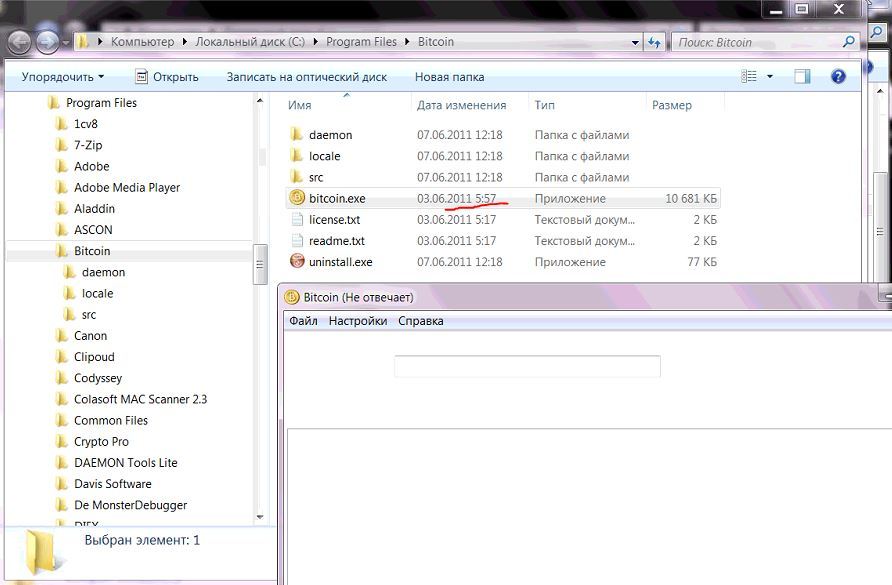This screenshot has width=892, height=585.
Task: Sort files by 'Размер' column
Action: click(x=672, y=105)
